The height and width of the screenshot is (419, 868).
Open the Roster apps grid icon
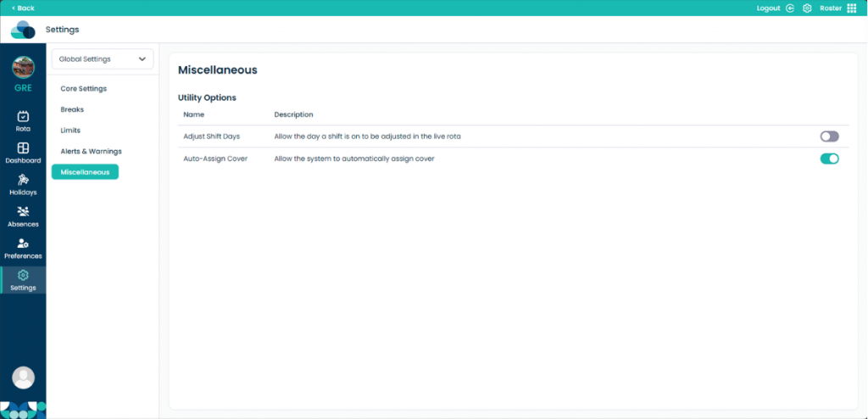click(x=851, y=8)
